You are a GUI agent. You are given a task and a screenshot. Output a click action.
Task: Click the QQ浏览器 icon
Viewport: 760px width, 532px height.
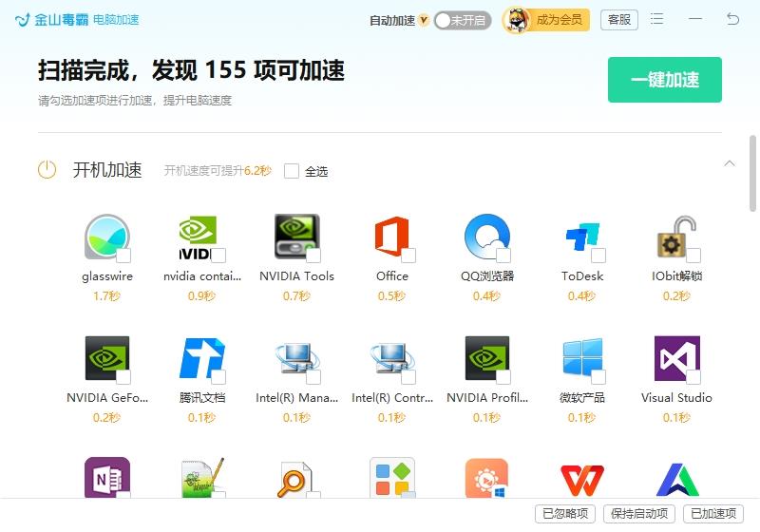coord(486,237)
